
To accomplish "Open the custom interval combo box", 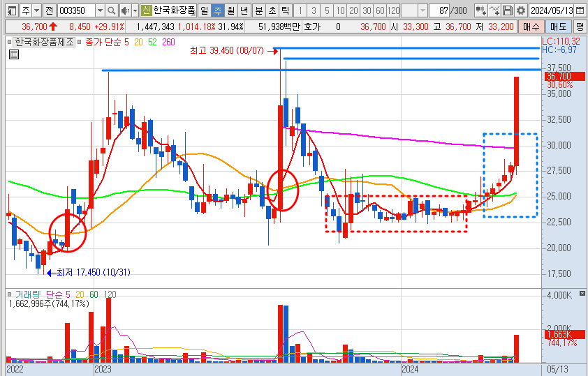I will pyautogui.click(x=414, y=10).
